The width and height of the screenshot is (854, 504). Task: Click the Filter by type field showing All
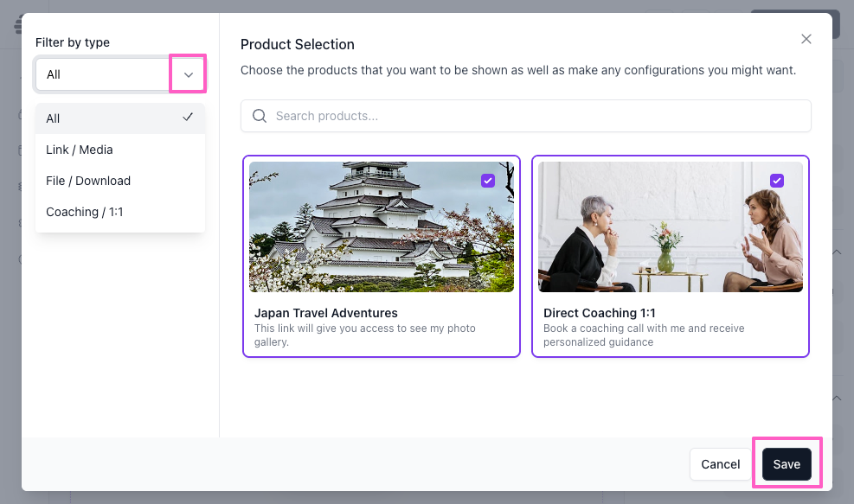click(x=102, y=75)
